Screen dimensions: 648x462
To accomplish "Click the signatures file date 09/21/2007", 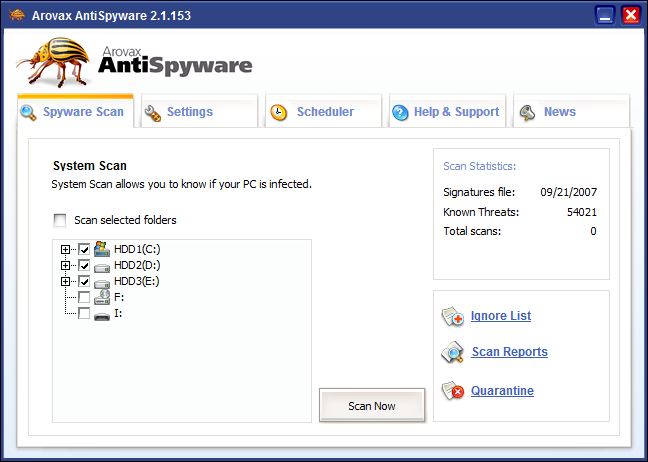I will click(569, 192).
